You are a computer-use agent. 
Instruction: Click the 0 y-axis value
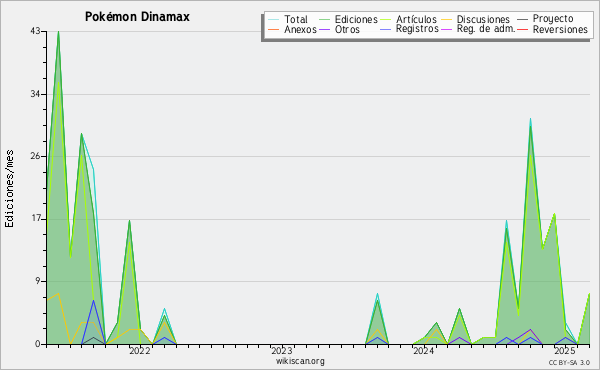[38, 344]
